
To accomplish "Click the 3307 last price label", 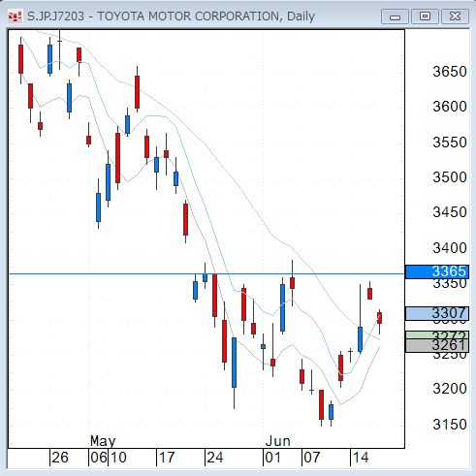I will pyautogui.click(x=437, y=313).
